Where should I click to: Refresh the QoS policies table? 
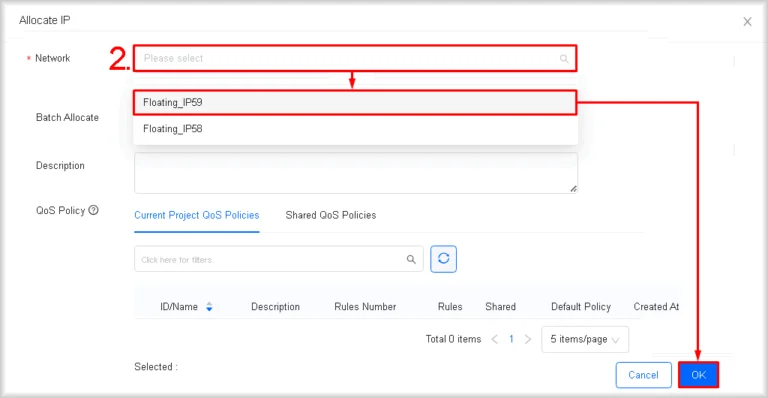point(443,259)
